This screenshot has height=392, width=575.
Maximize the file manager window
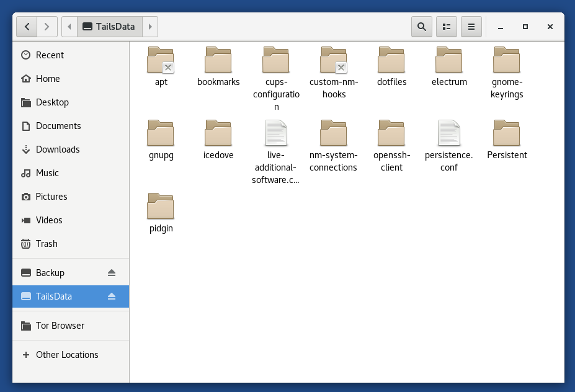coord(525,27)
